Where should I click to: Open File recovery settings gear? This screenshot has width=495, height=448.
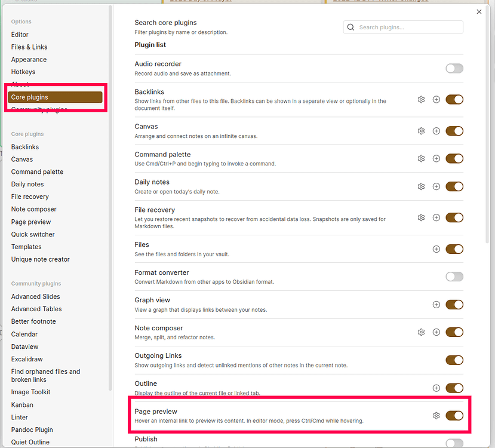click(421, 217)
